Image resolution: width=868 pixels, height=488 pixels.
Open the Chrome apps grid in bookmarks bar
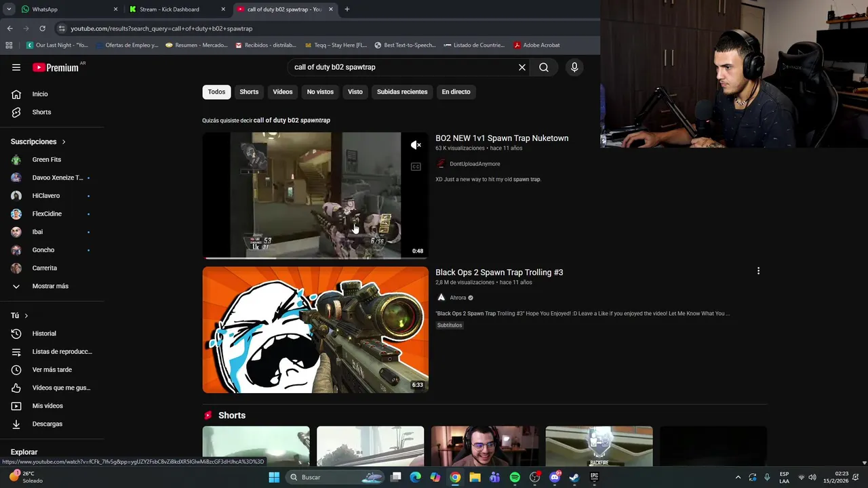click(x=9, y=45)
